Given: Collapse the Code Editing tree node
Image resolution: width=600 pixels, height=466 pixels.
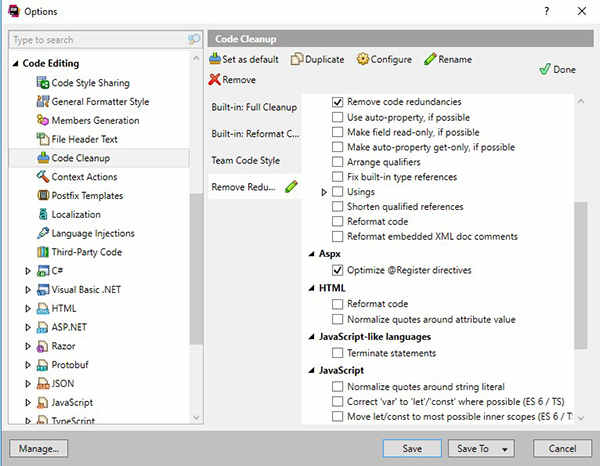Looking at the screenshot, I should pos(15,64).
